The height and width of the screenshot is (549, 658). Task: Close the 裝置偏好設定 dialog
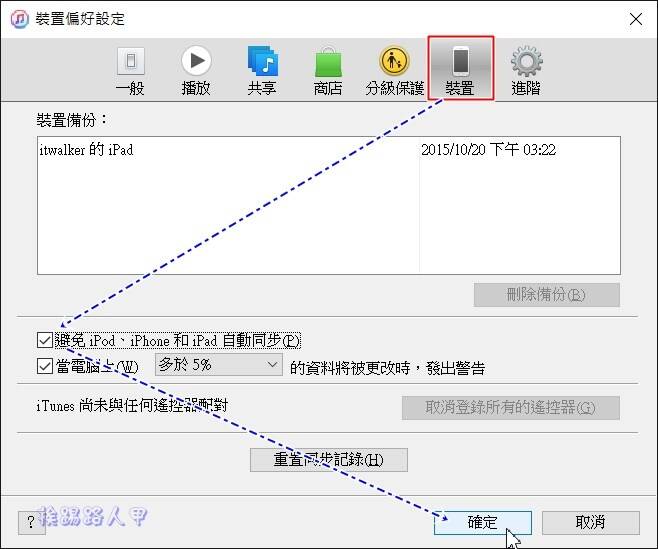[636, 19]
